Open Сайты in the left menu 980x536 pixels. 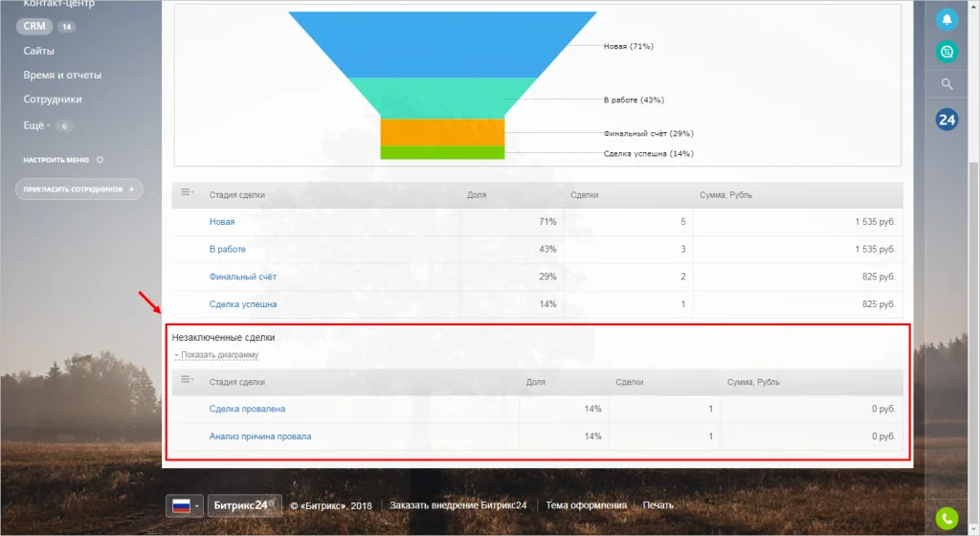tap(38, 51)
